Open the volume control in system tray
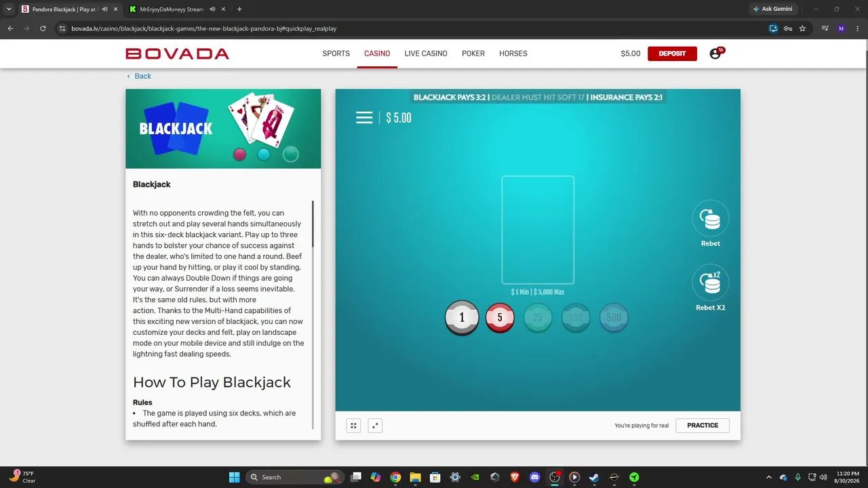 (823, 477)
